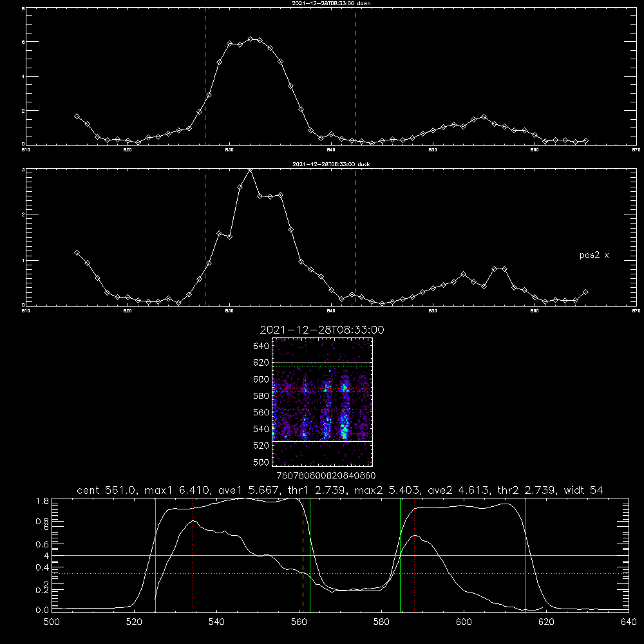Click the heatmap y-axis label 500
Image resolution: width=644 pixels, height=644 pixels.
tap(261, 462)
